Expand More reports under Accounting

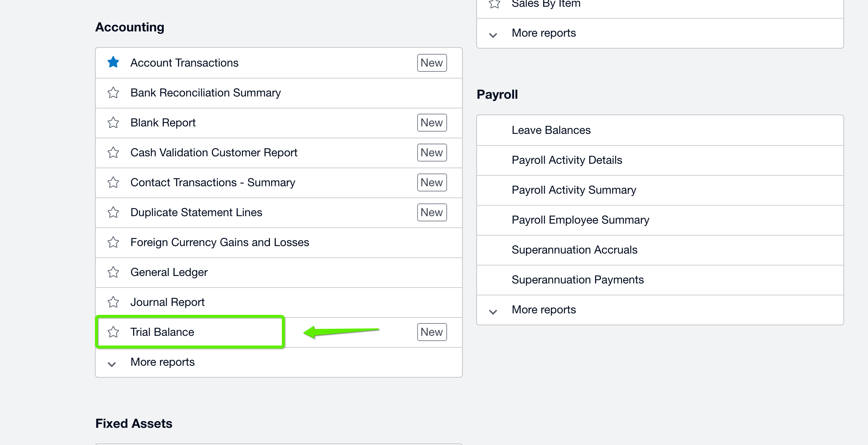(162, 362)
